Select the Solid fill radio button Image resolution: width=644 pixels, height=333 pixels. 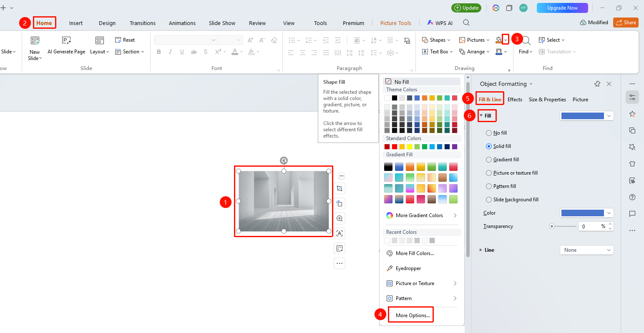(x=489, y=146)
